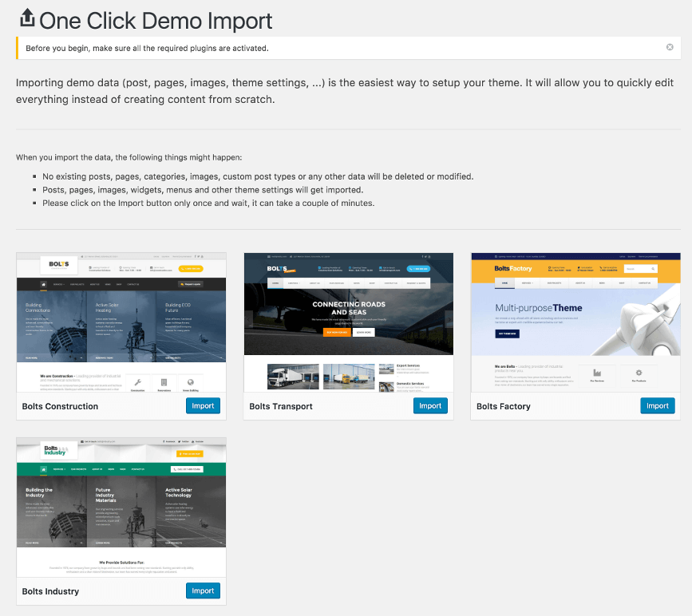This screenshot has height=616, width=692.
Task: Click the search magnifier icon in Bolts Factory preview
Action: point(653,269)
